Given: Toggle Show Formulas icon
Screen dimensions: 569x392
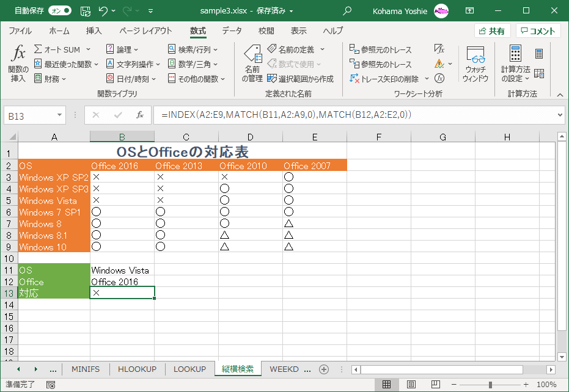Looking at the screenshot, I should (x=439, y=49).
